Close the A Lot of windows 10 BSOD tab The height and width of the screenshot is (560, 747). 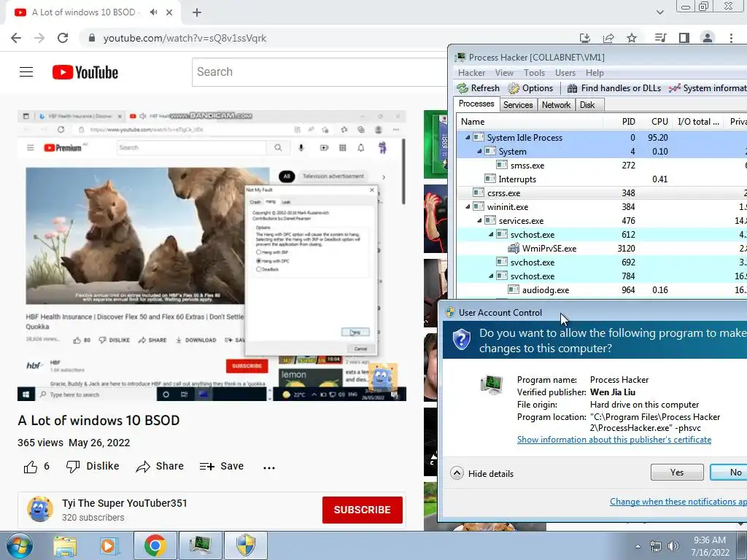[x=169, y=12]
